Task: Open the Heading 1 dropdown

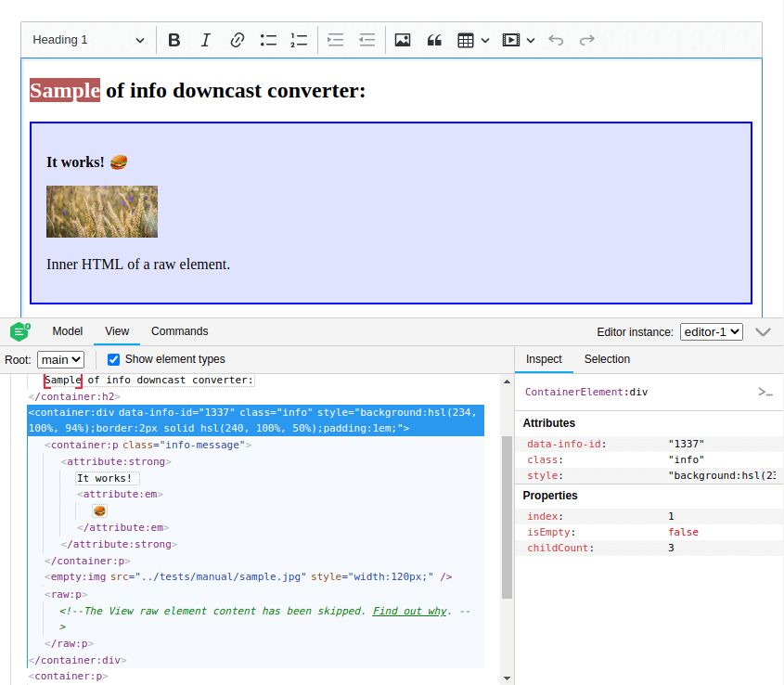Action: tap(88, 40)
